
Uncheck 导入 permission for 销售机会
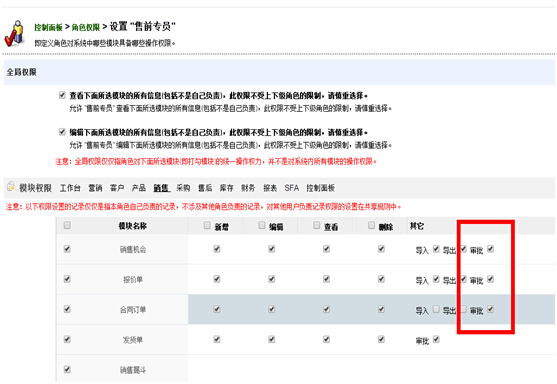pyautogui.click(x=436, y=249)
